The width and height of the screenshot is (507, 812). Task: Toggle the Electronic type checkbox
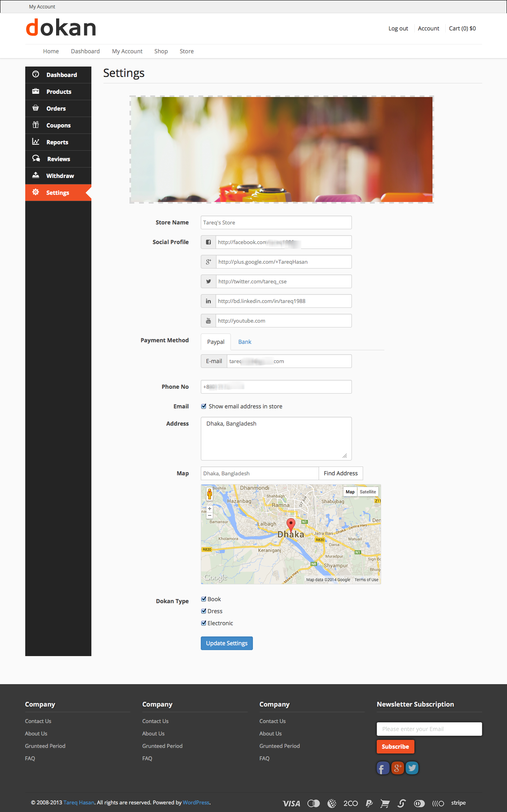point(204,623)
